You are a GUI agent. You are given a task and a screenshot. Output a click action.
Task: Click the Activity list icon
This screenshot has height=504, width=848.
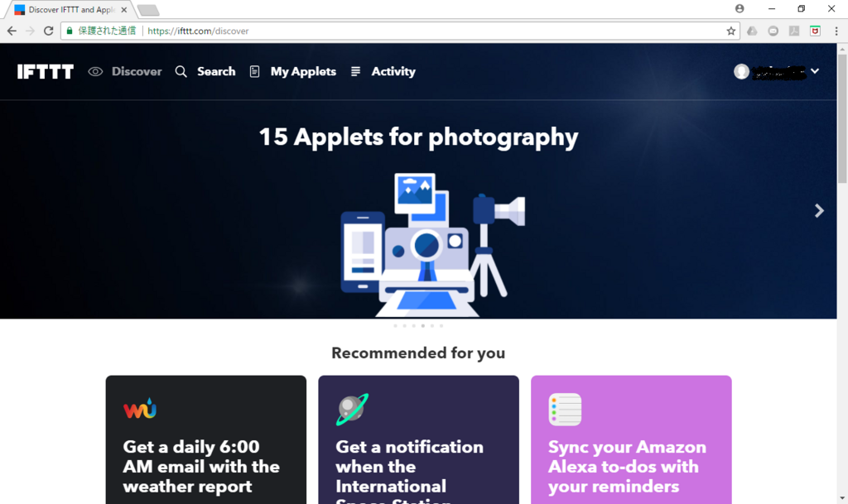[355, 71]
